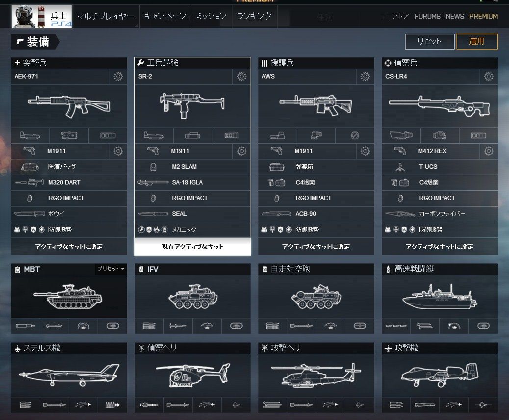Go to the ストア link
This screenshot has width=509, height=420.
click(401, 16)
